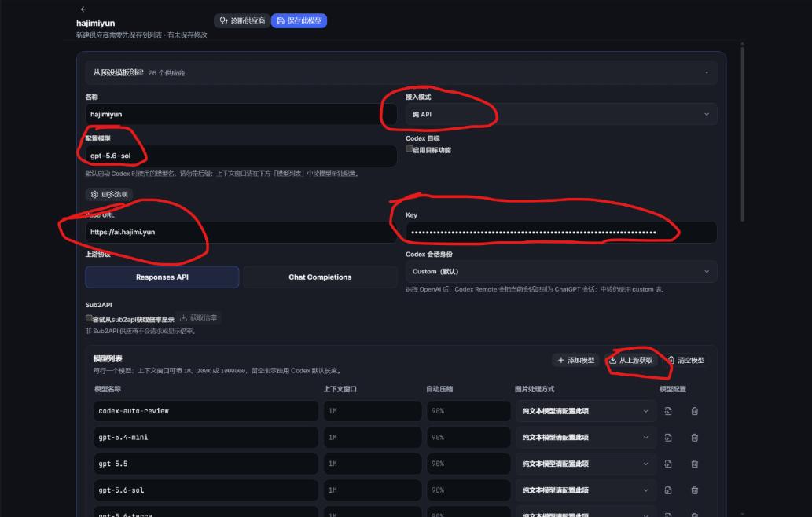Open 更多选项 gear options
Viewport: 812px width, 517px height.
click(x=109, y=194)
